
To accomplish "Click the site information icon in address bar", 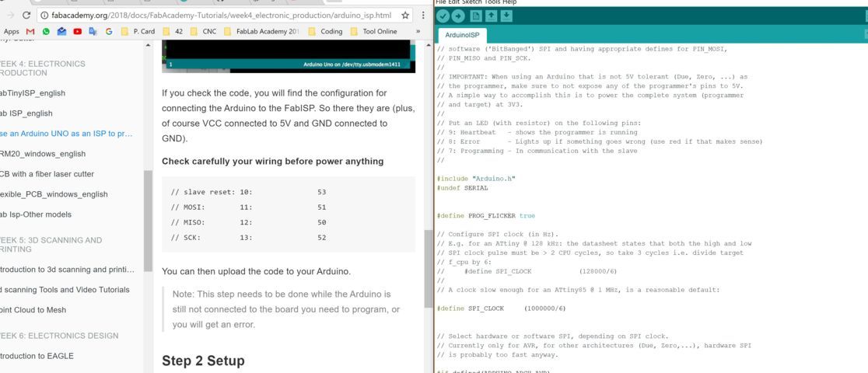I will (x=44, y=15).
